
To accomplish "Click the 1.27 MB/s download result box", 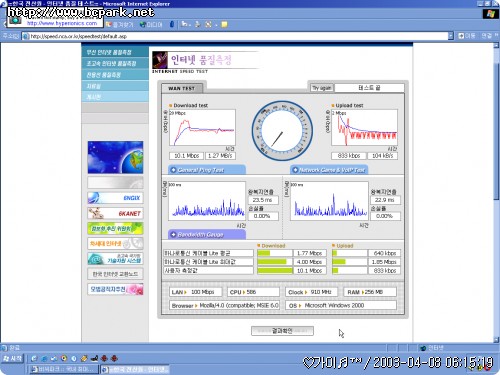I will pos(220,156).
